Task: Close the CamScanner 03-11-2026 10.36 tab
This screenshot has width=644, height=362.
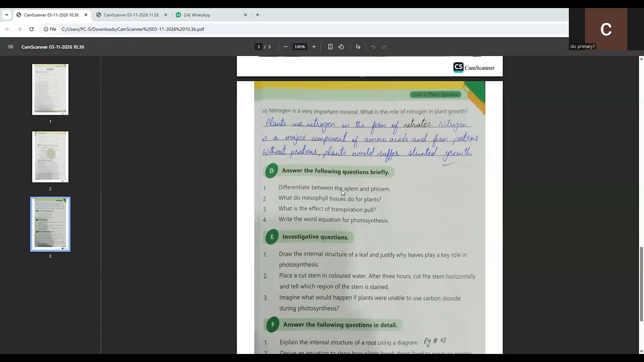Action: point(86,15)
